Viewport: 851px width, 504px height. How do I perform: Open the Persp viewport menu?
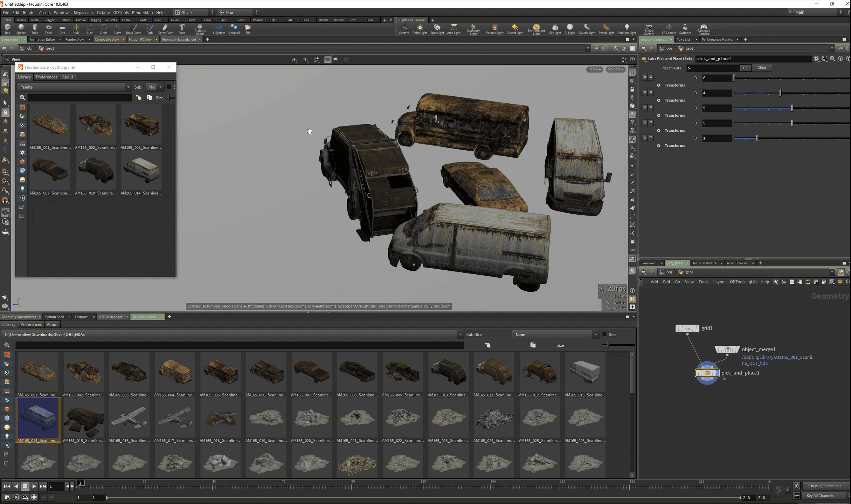[594, 69]
